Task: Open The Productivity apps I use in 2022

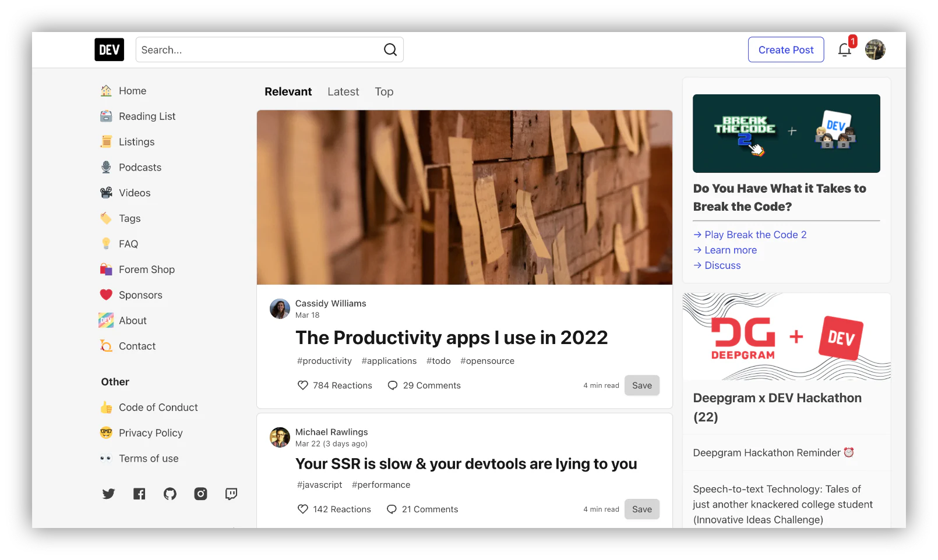Action: pyautogui.click(x=452, y=338)
